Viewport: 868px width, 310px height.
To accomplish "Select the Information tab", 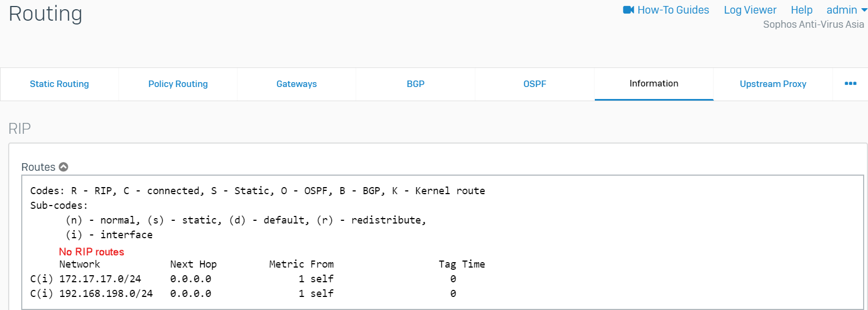I will pyautogui.click(x=654, y=84).
